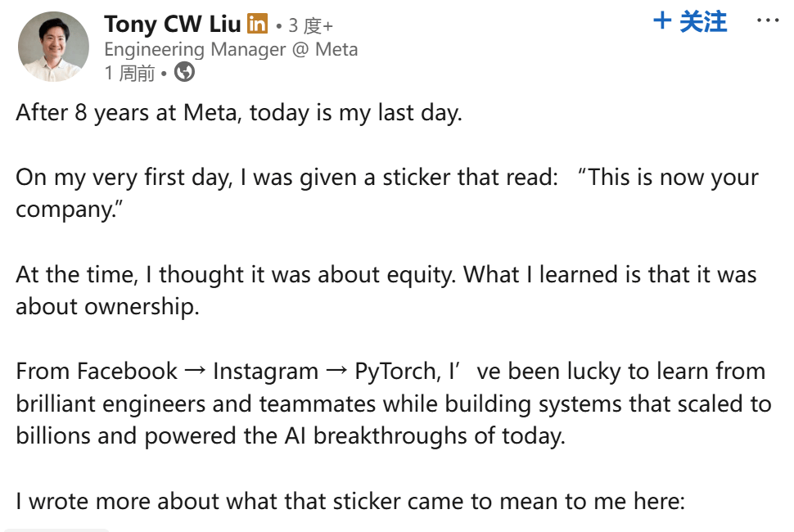
Task: Click the Engineering Manager @ Meta headline
Action: [231, 49]
